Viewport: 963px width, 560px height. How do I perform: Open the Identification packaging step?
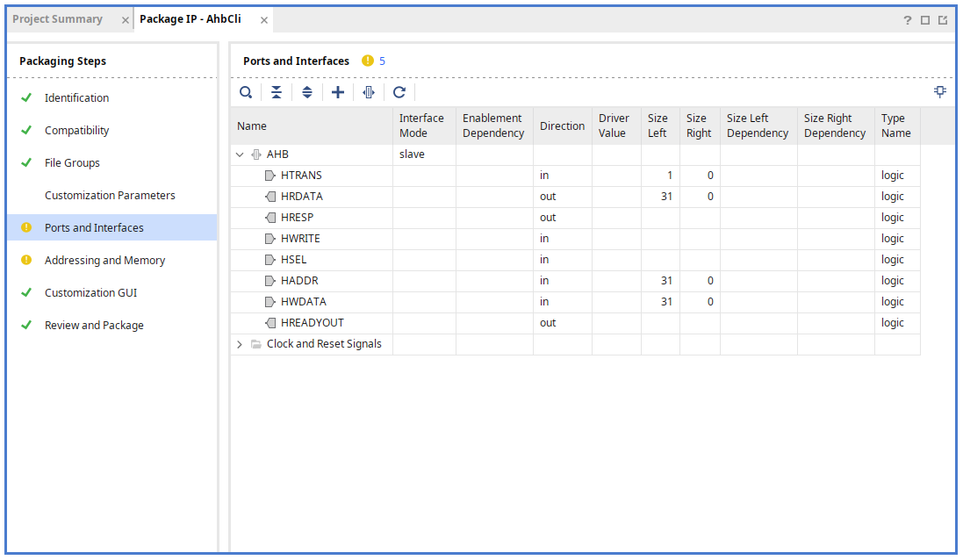[x=77, y=98]
